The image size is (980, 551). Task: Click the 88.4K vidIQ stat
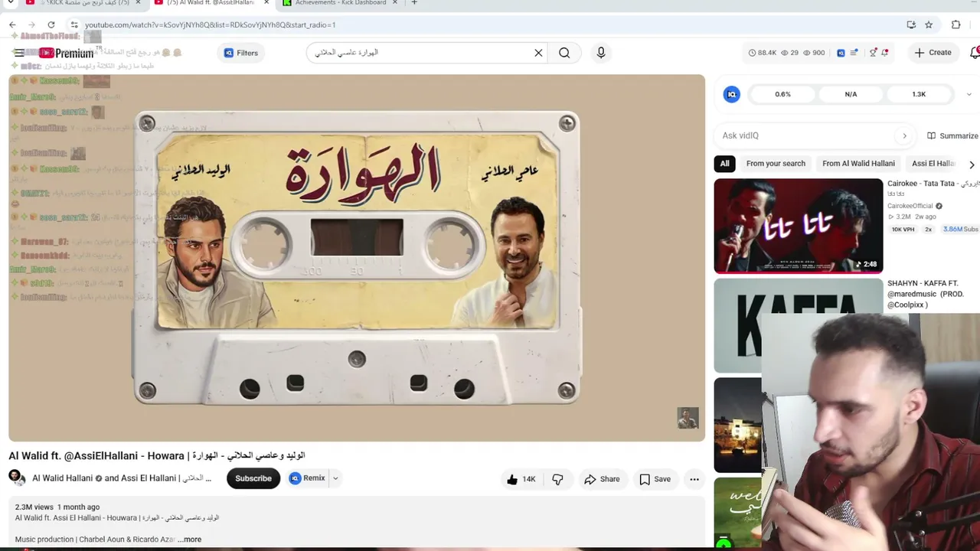pyautogui.click(x=763, y=53)
